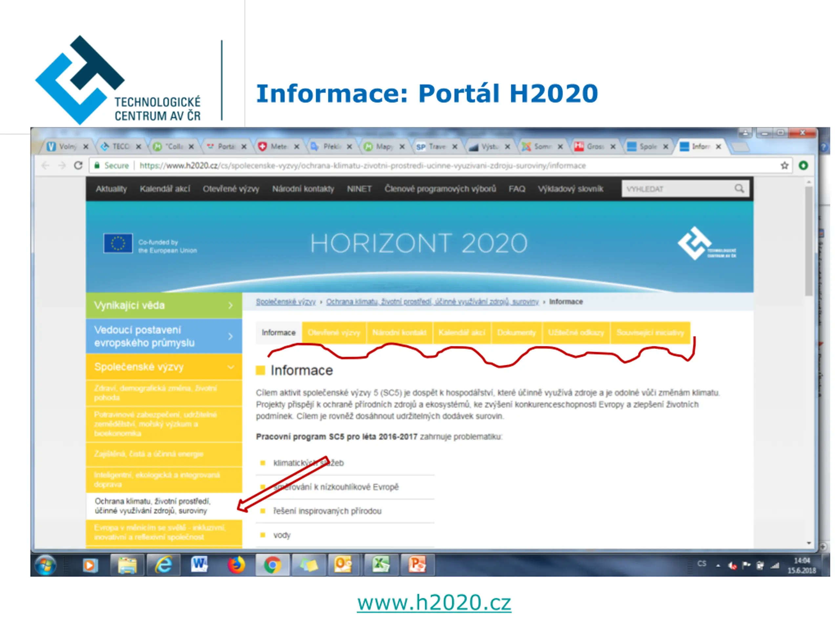Switch to Chrome in the taskbar

[272, 565]
